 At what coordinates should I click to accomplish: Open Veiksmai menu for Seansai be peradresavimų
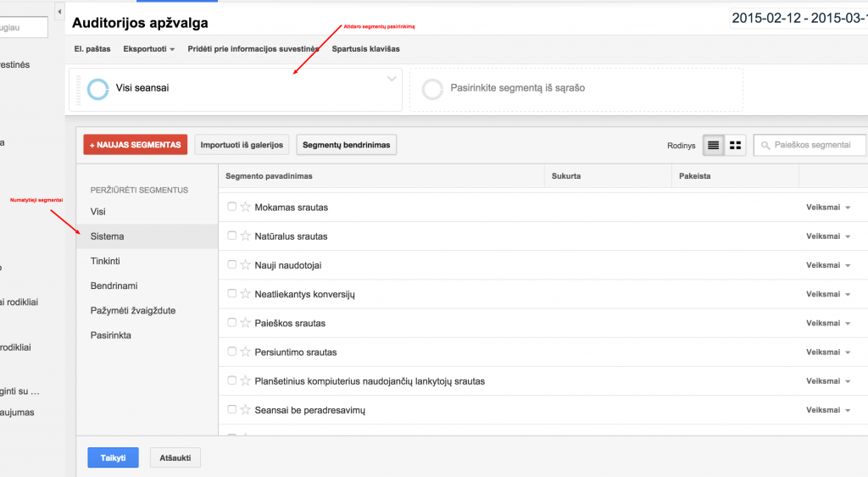(x=827, y=409)
